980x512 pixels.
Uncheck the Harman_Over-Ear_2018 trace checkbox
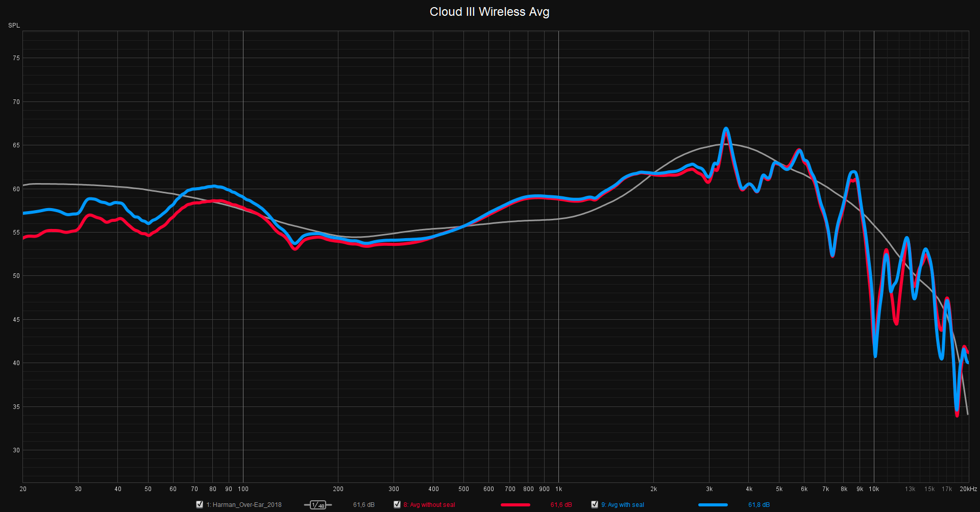pos(200,504)
